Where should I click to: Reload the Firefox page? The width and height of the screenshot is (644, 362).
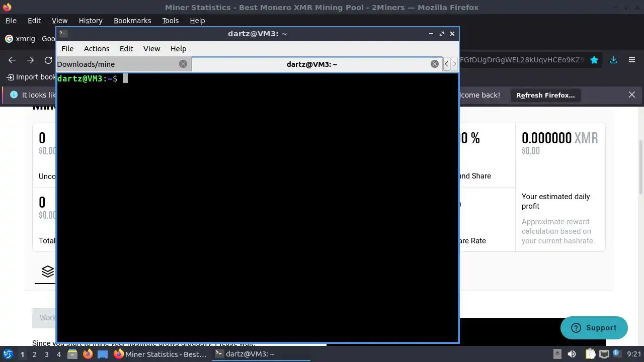point(48,60)
